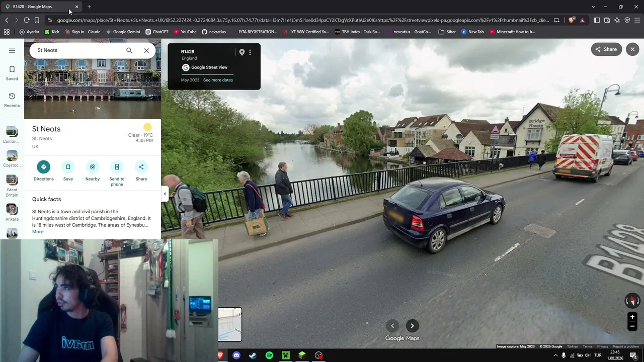
Task: Open the St Neots header photo
Action: pyautogui.click(x=93, y=89)
